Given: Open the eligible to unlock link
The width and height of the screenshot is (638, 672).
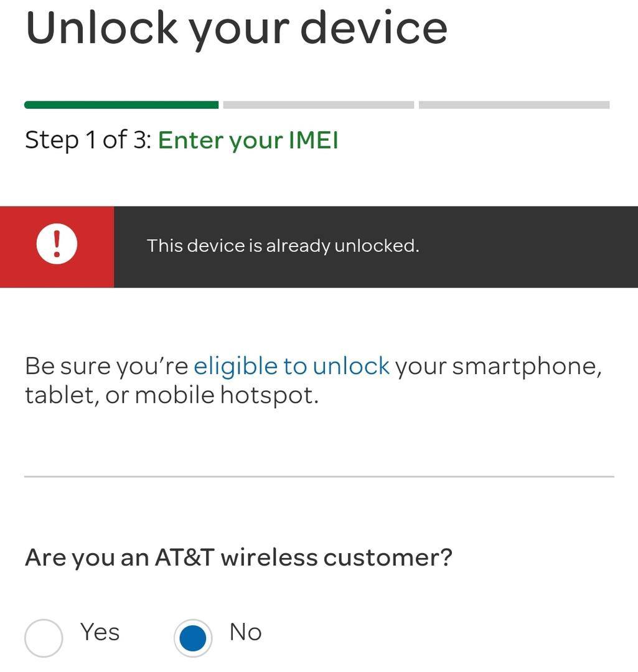Looking at the screenshot, I should [291, 366].
